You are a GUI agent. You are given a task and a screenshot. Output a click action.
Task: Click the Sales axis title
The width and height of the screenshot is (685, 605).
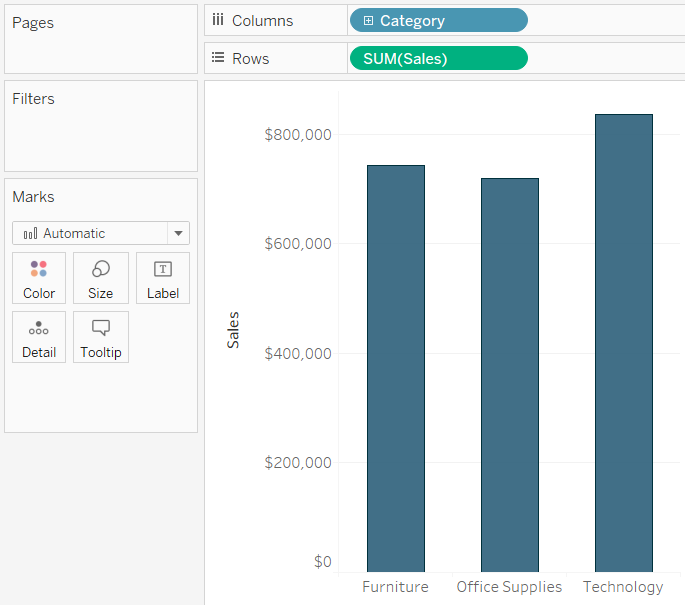tap(233, 330)
